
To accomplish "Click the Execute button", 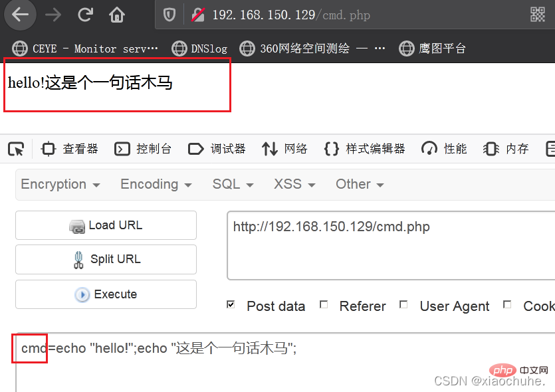I will tap(106, 294).
